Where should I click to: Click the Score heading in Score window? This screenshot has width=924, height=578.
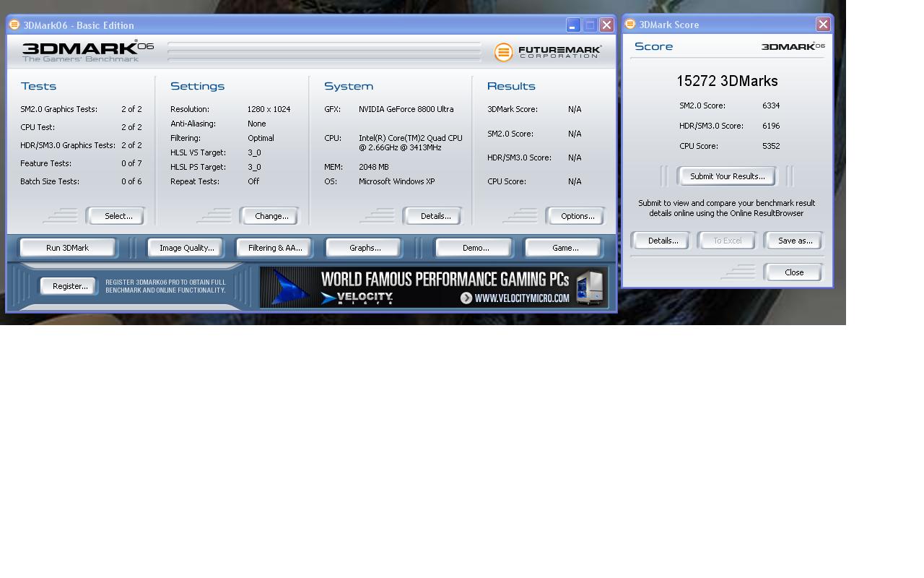tap(653, 46)
